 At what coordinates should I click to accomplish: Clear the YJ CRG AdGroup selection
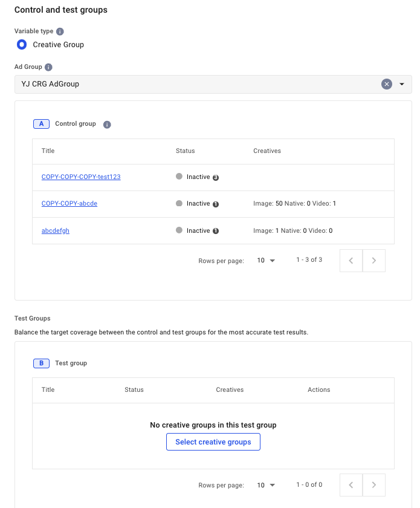tap(387, 84)
